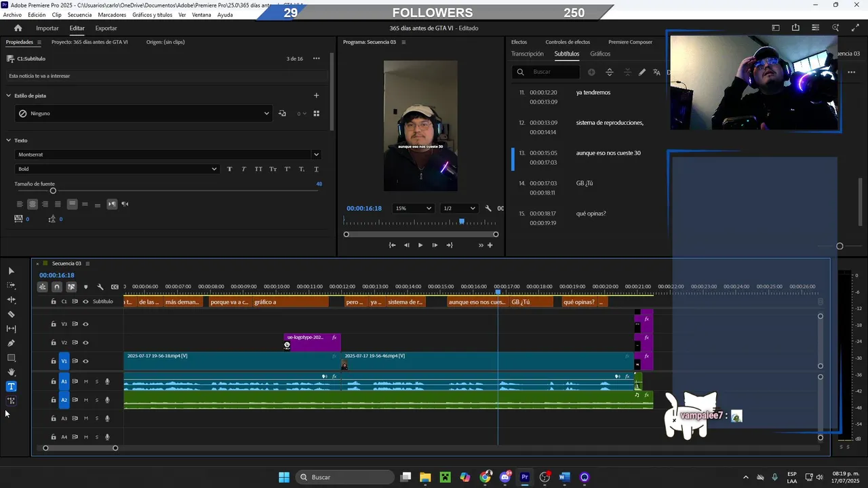Image resolution: width=868 pixels, height=488 pixels.
Task: Apply faux italic text style
Action: coord(243,169)
